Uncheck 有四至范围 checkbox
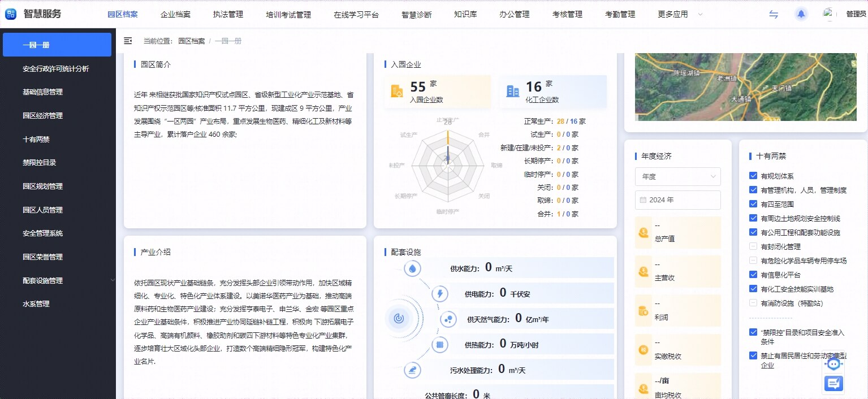Image resolution: width=868 pixels, height=399 pixels. tap(753, 204)
